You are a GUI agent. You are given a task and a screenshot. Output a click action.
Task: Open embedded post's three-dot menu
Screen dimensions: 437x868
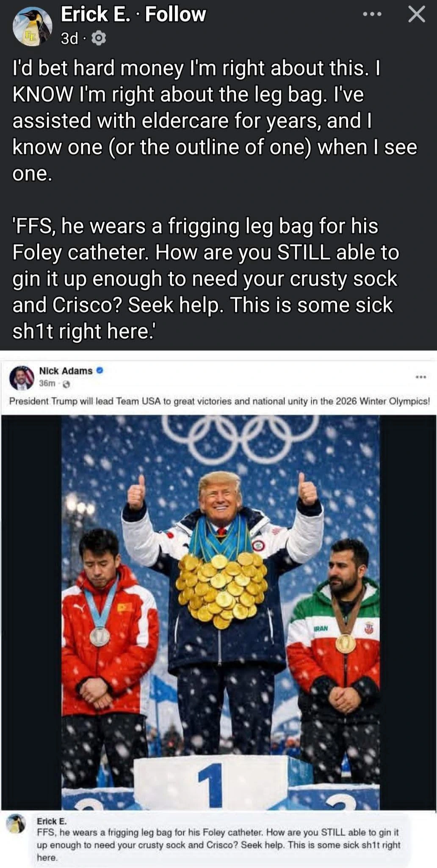click(x=420, y=376)
